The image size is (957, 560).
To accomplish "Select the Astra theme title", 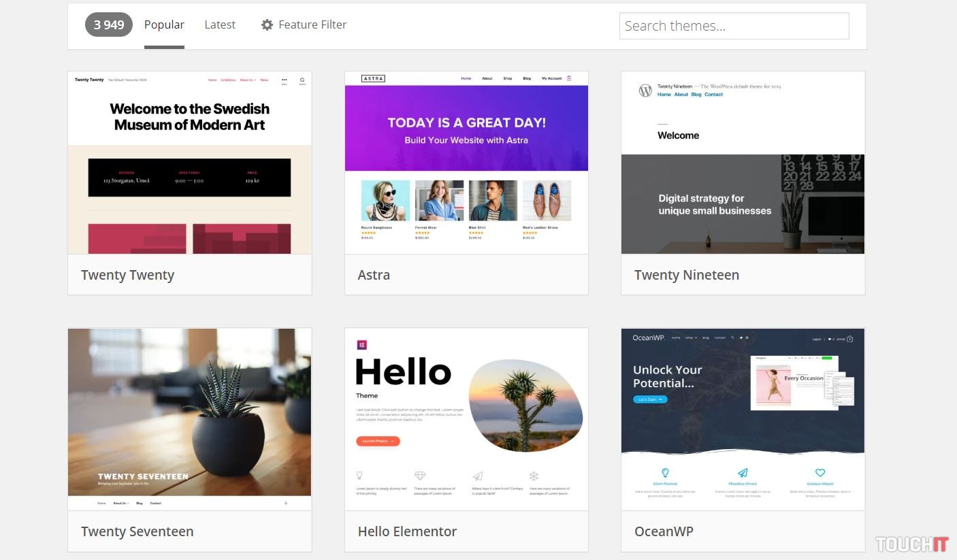I will click(374, 275).
